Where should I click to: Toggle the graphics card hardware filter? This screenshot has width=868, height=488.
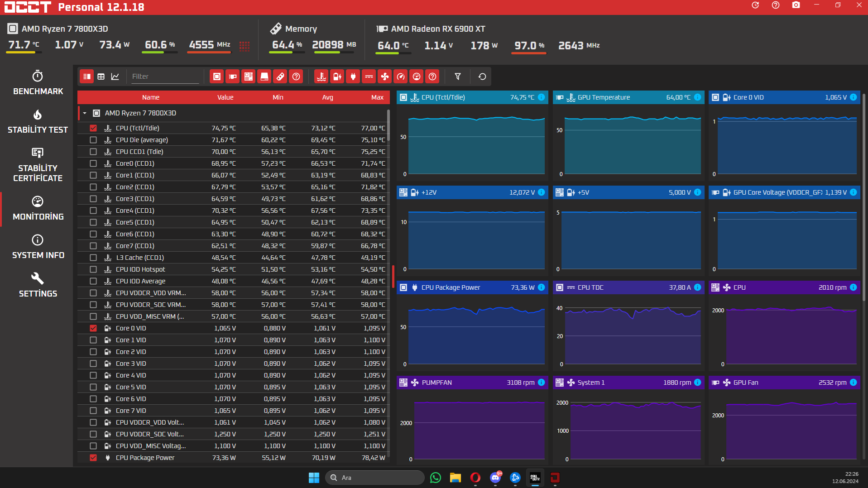(x=233, y=77)
